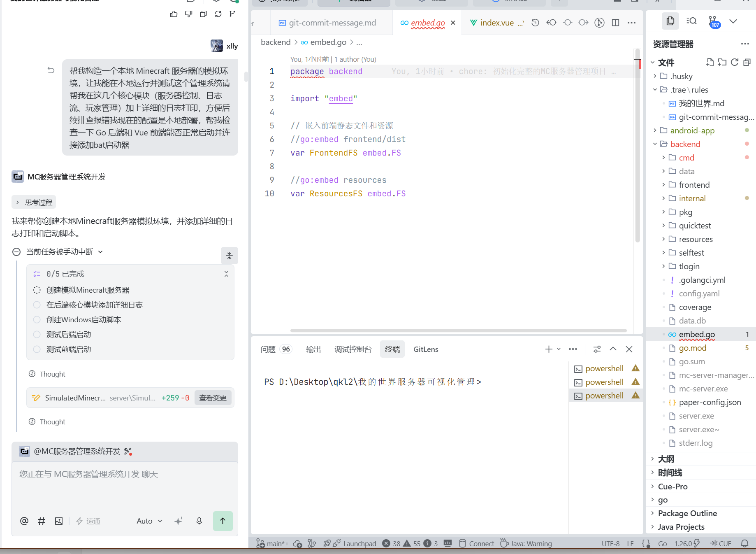The width and height of the screenshot is (756, 554).
Task: Copy the chat response with copy icon
Action: [203, 14]
